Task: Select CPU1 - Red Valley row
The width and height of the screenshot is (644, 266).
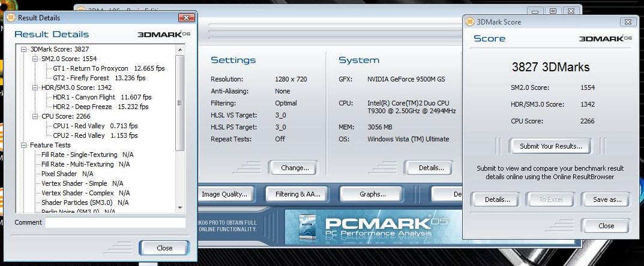Action: click(95, 126)
